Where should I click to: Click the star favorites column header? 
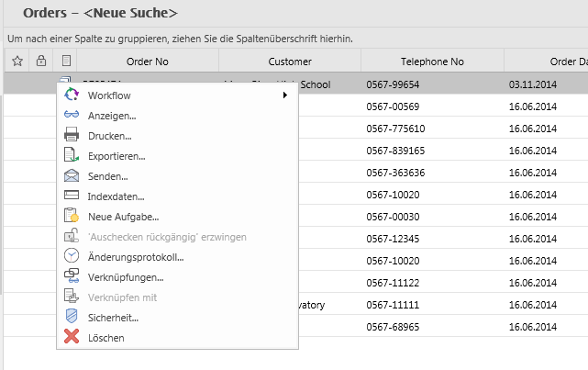click(x=17, y=62)
